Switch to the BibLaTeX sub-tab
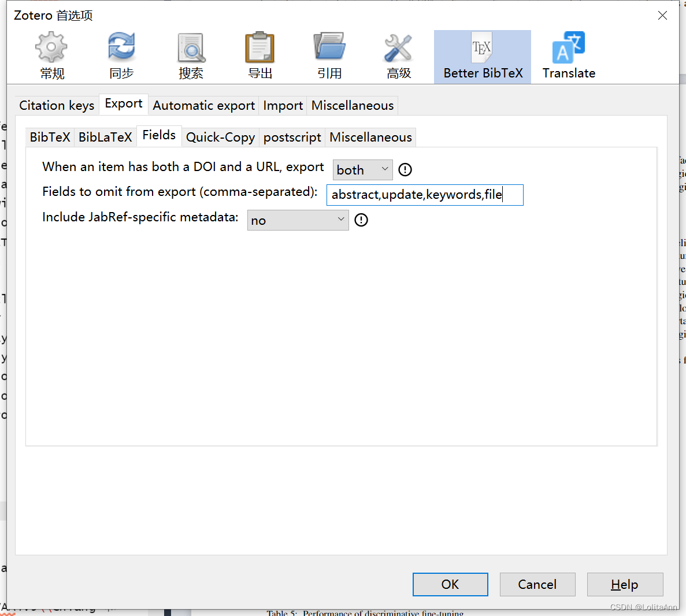Viewport: 686px width, 616px height. coord(105,138)
